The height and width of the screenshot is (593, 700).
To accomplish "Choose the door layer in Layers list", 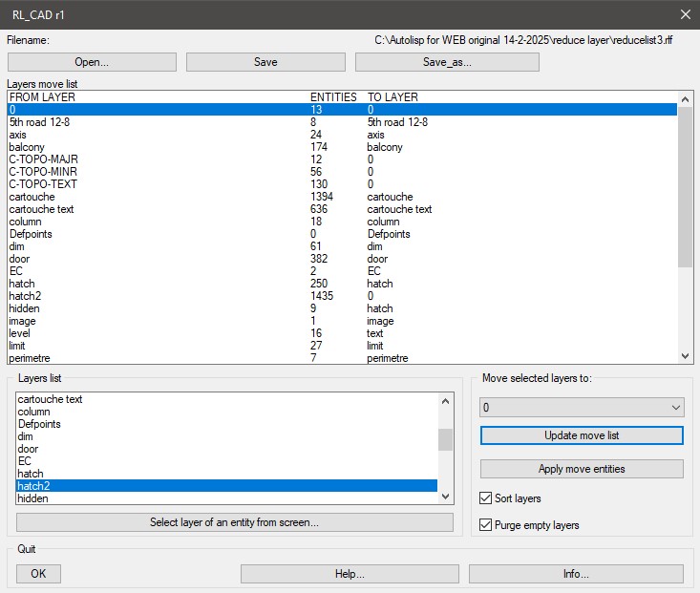I will 28,449.
